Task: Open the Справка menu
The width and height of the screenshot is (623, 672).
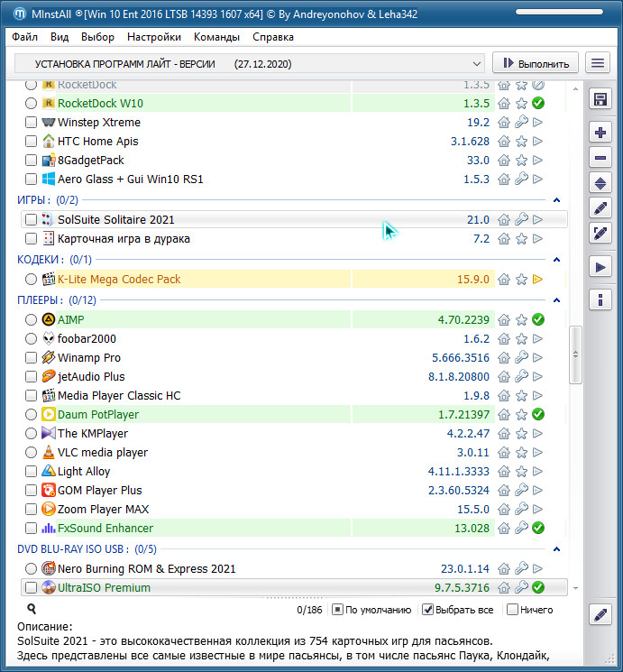Action: pos(273,37)
